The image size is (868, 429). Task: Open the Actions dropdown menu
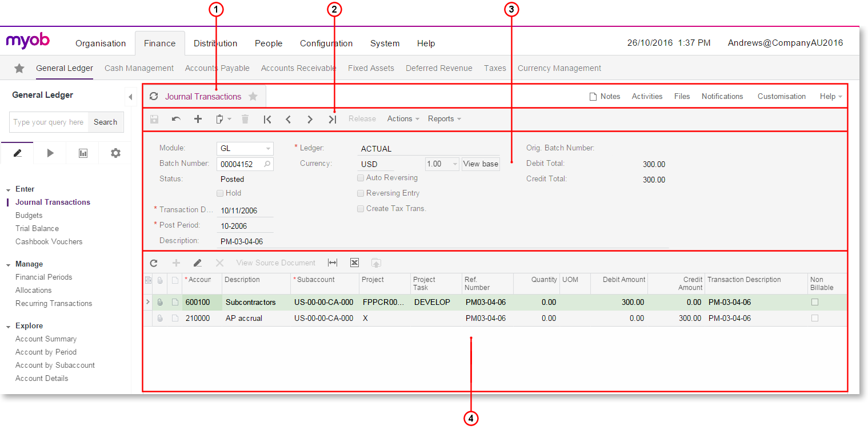click(x=403, y=119)
